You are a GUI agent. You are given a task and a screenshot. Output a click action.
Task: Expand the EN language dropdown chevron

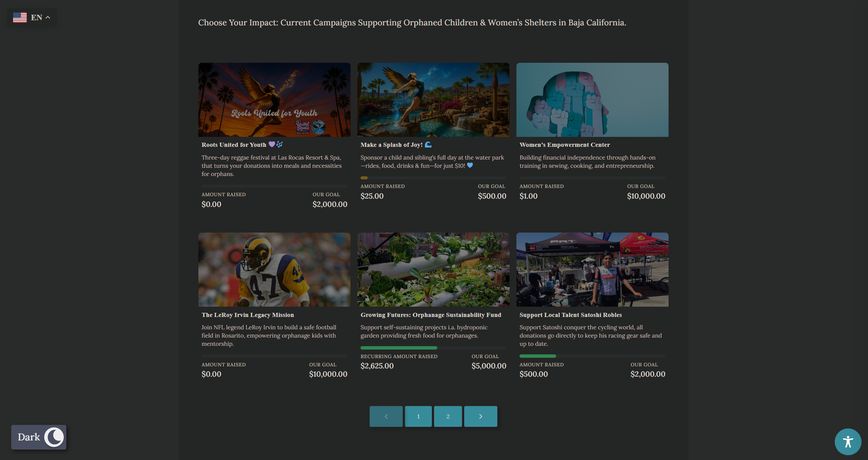48,17
